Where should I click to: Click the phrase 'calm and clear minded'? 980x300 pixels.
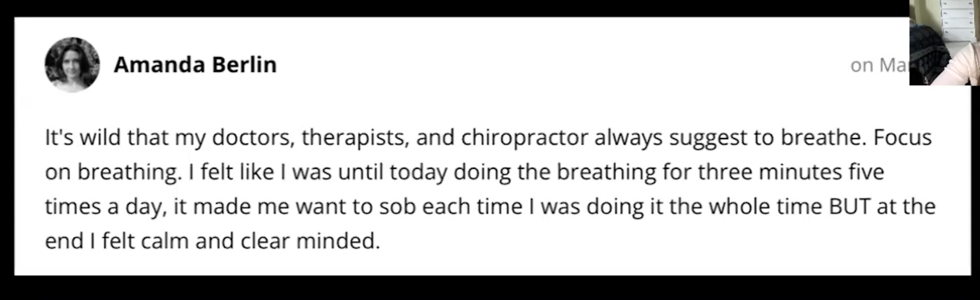[260, 241]
